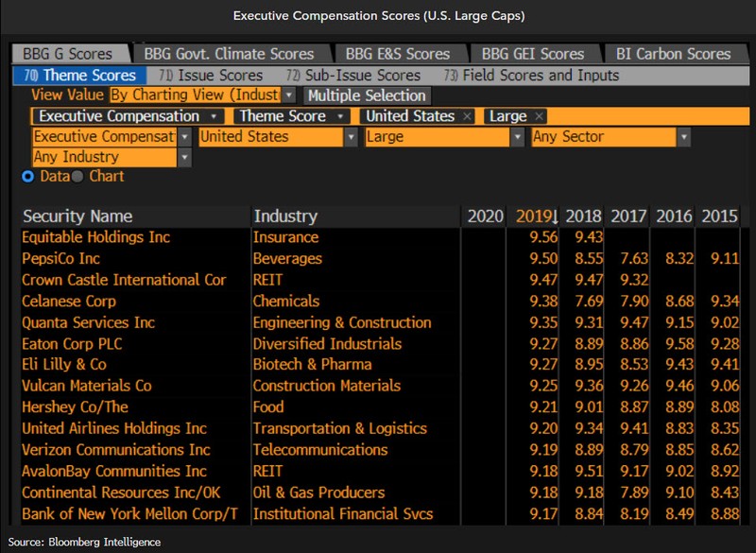
Task: Open Hershey Co/The security
Action: (x=76, y=406)
